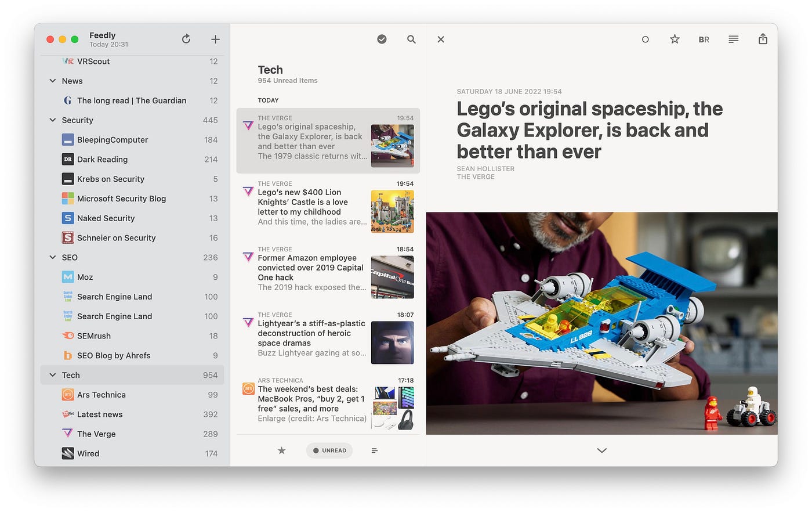The width and height of the screenshot is (812, 512).
Task: Open Former Amazon employee convicted article
Action: click(x=328, y=272)
